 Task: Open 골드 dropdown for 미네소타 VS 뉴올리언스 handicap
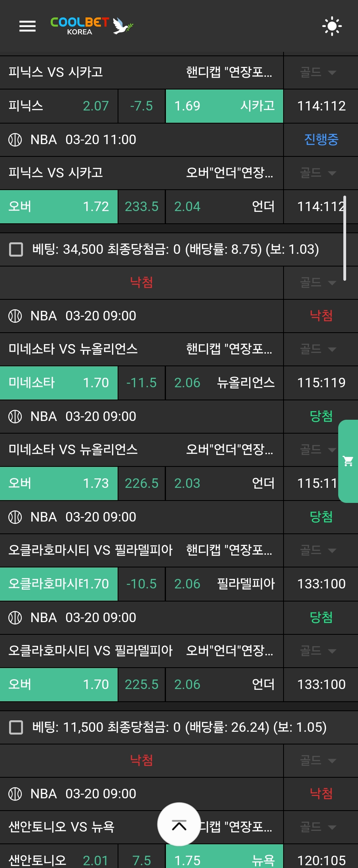(318, 349)
